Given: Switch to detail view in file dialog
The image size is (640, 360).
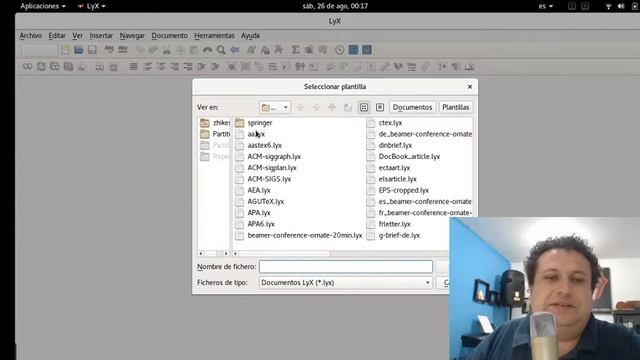Looking at the screenshot, I should [x=380, y=107].
